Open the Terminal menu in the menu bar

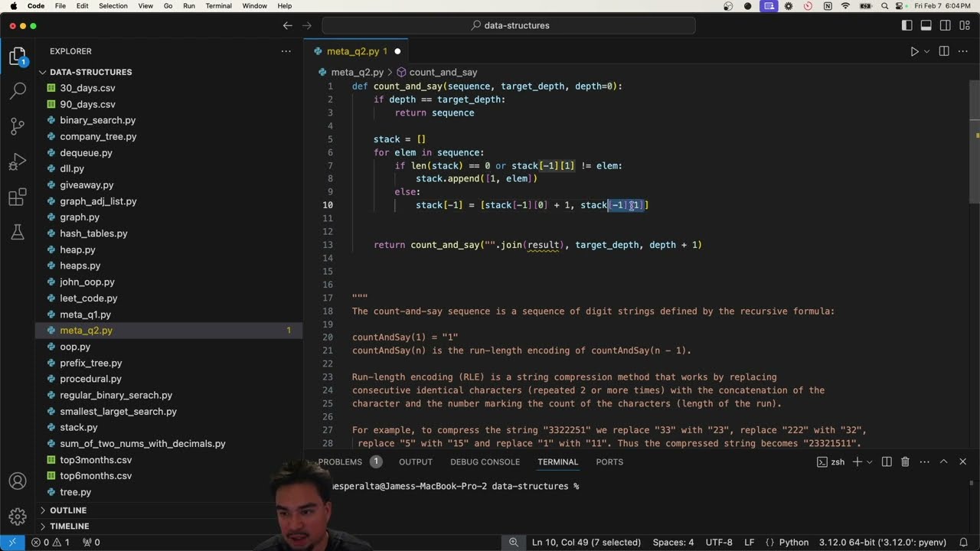[x=218, y=6]
